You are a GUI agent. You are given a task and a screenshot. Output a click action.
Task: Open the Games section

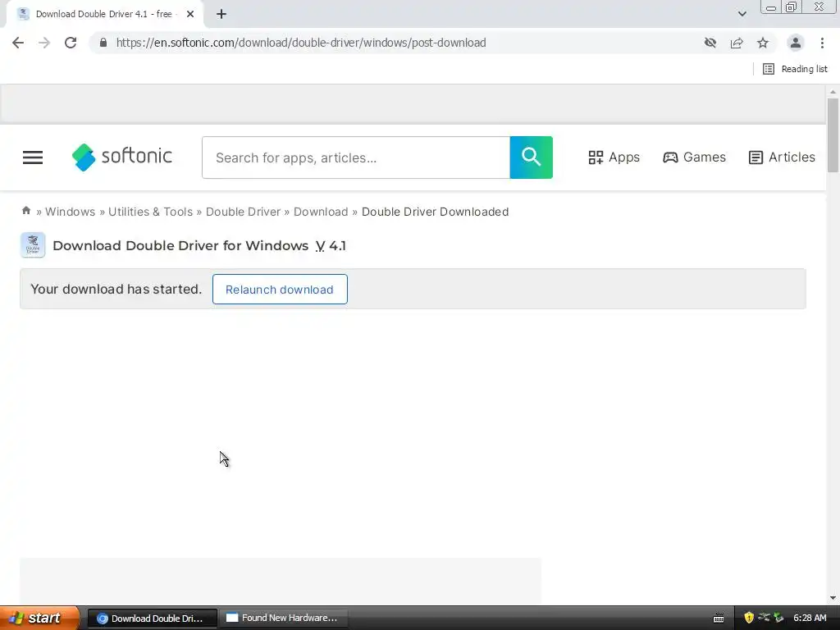tap(694, 157)
